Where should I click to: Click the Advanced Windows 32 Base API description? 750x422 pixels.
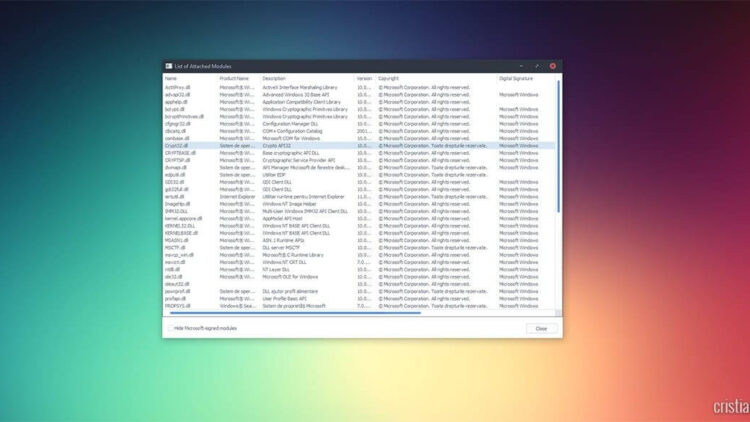296,95
